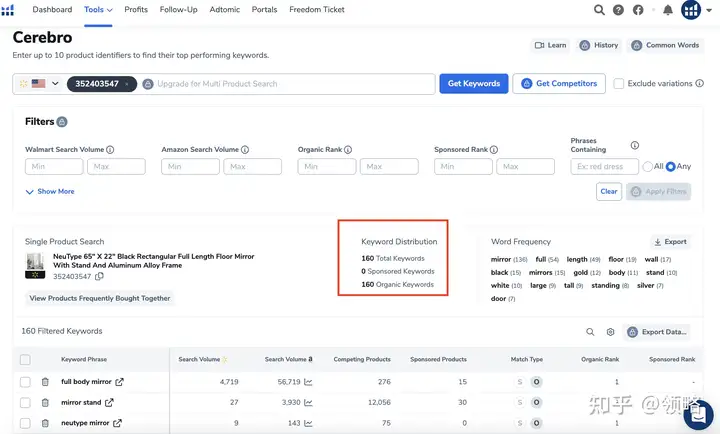The image size is (720, 434).
Task: Tick checkbox for 'mirror stand' row
Action: (25, 402)
